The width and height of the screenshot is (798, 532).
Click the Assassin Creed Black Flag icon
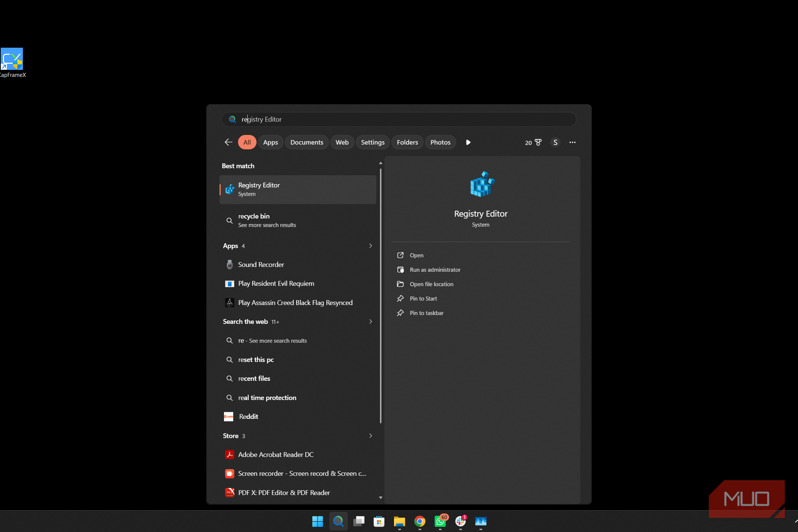[x=230, y=303]
